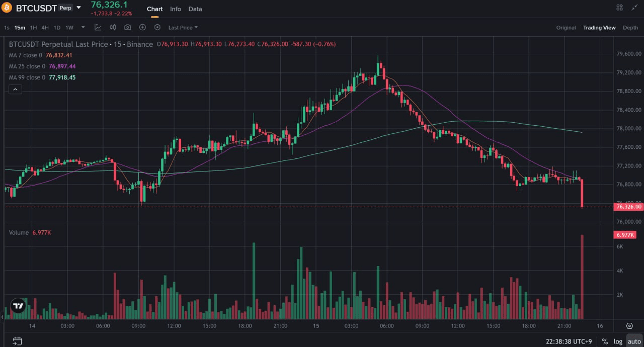This screenshot has width=644, height=347.
Task: Click the scroll-left arrow at chart edge
Action: pyautogui.click(x=2, y=317)
